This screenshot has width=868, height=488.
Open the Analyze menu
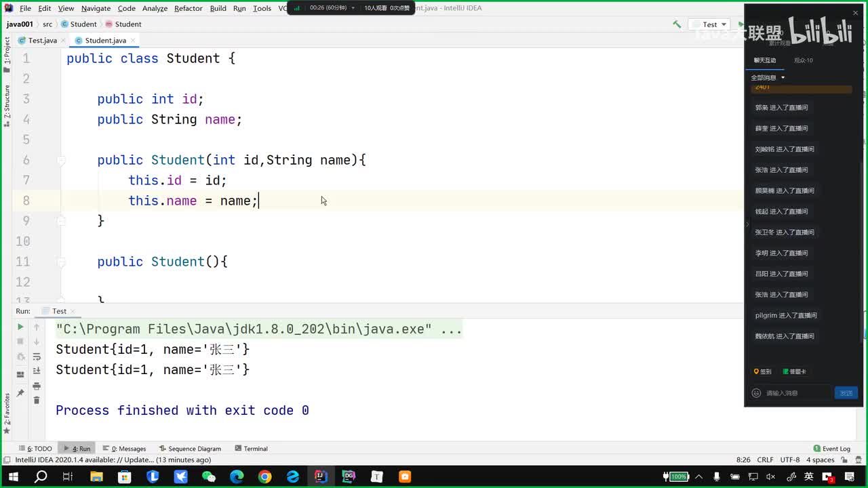[x=155, y=8]
